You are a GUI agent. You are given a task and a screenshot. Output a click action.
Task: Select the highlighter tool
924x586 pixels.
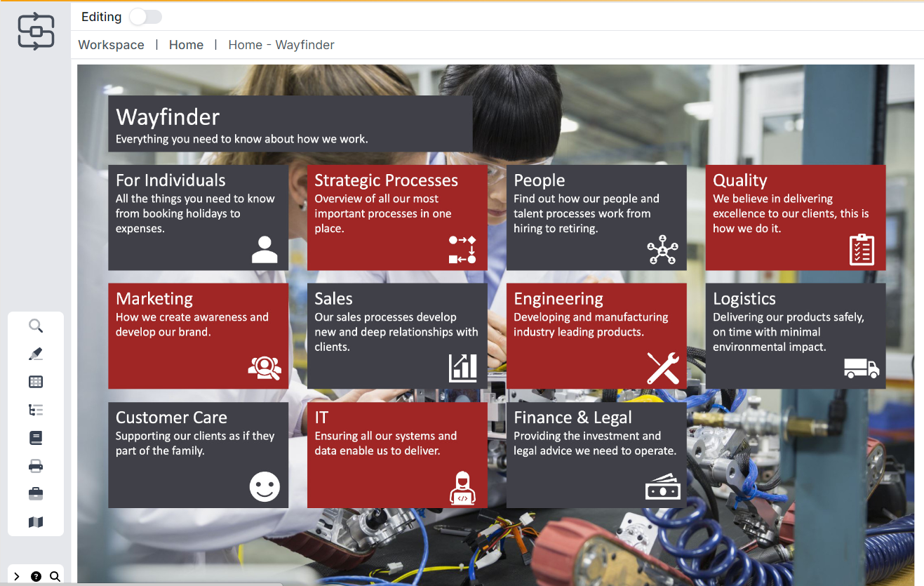click(x=35, y=353)
